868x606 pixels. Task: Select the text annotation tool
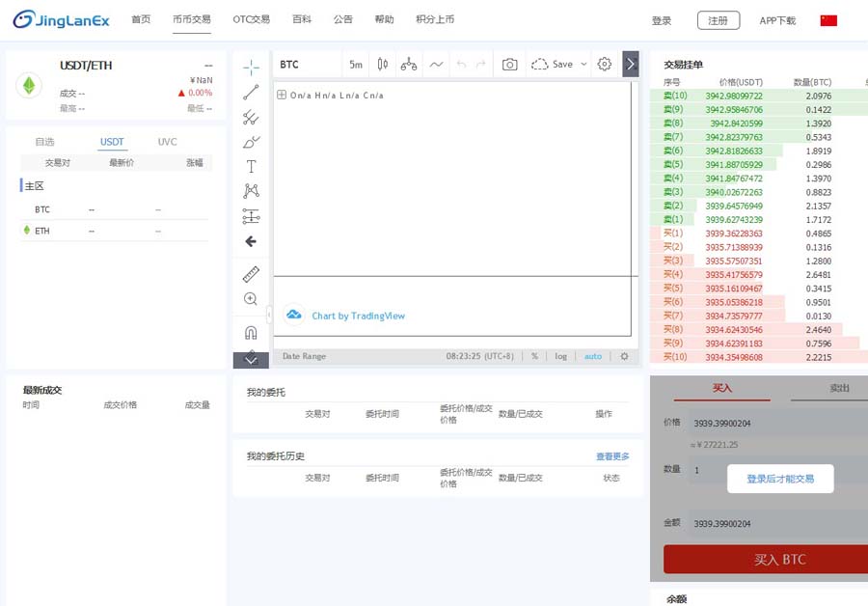pyautogui.click(x=251, y=167)
